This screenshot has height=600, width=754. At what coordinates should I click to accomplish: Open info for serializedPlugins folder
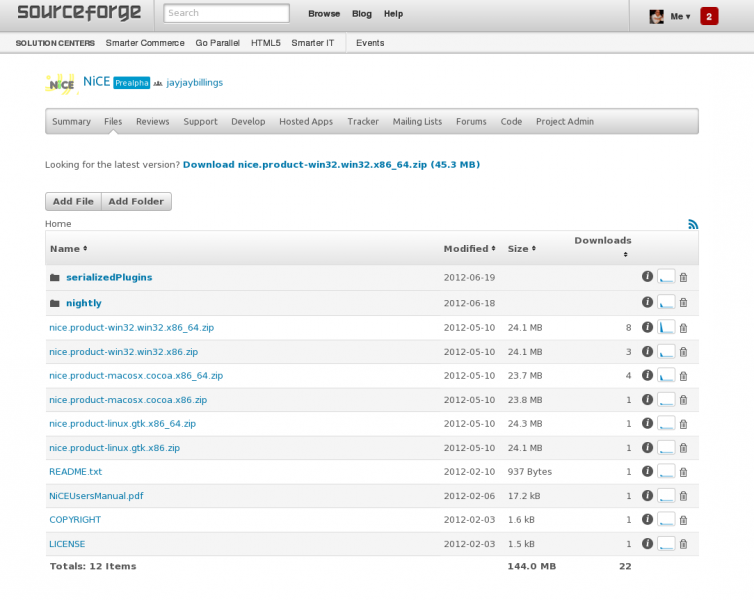[x=647, y=276]
